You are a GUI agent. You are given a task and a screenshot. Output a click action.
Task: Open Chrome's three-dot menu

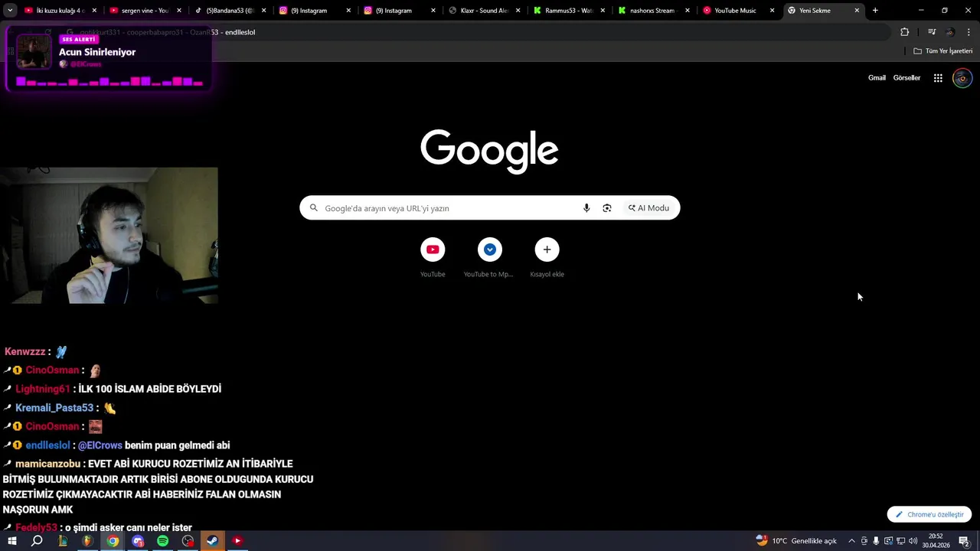tap(969, 32)
